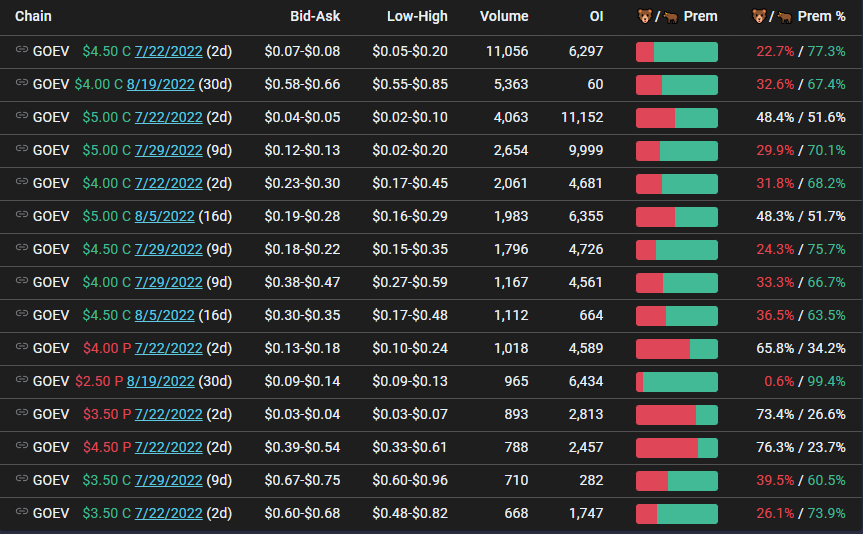Viewport: 863px width, 534px height.
Task: Sort by the Chain column header
Action: tap(33, 17)
